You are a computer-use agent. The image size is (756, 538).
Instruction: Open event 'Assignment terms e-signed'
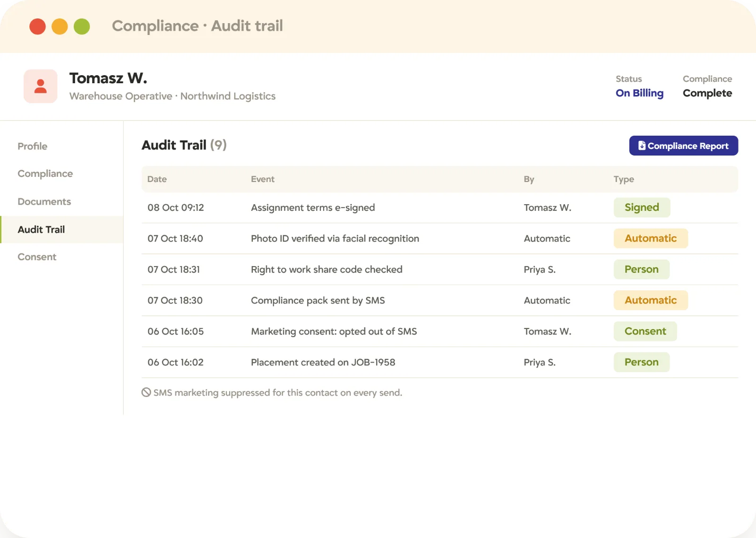coord(313,208)
